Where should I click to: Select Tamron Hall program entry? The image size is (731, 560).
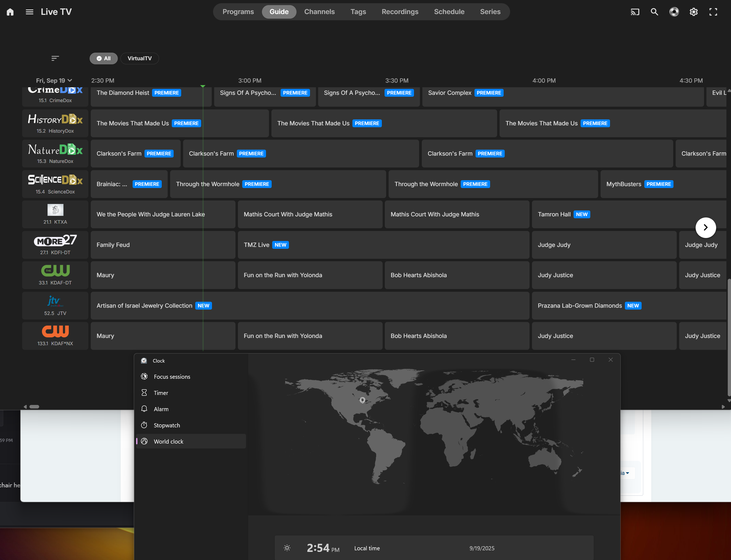coord(554,214)
